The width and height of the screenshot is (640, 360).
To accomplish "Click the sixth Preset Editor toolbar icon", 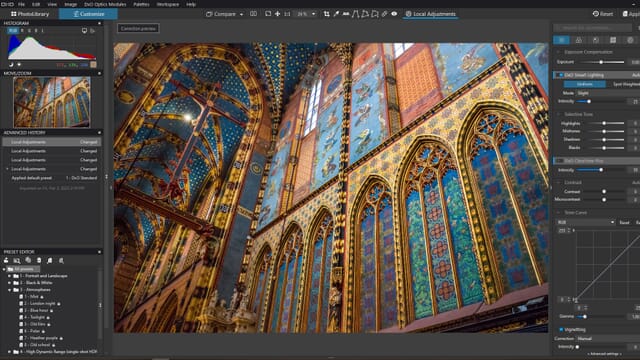I will pyautogui.click(x=61, y=260).
